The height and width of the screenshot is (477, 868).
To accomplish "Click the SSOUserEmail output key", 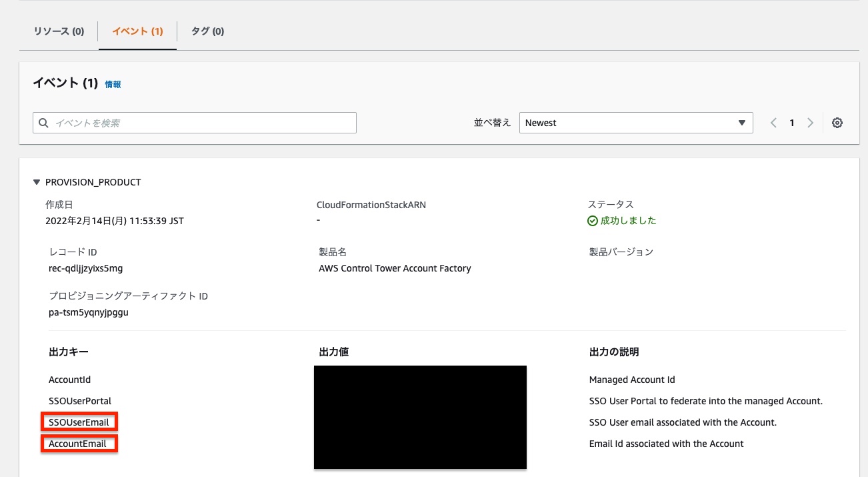I will 79,422.
